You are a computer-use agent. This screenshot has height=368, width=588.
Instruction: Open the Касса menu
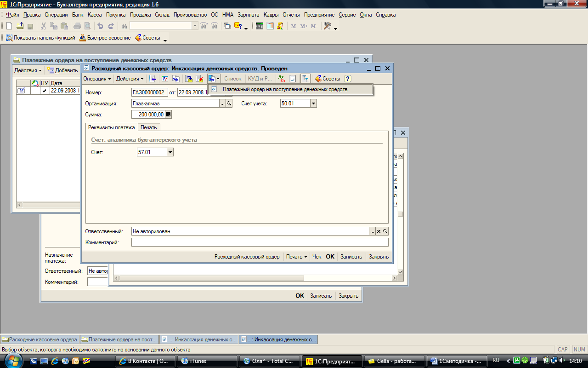tap(95, 15)
